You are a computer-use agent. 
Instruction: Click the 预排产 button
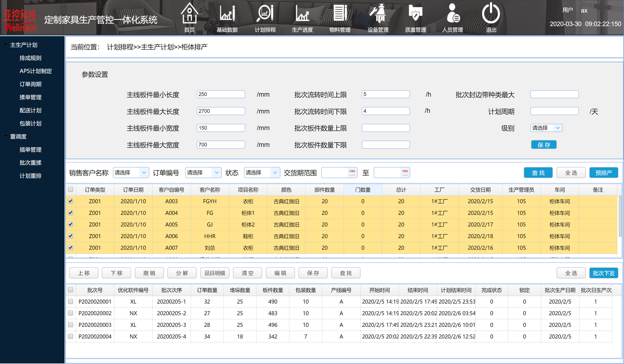603,173
